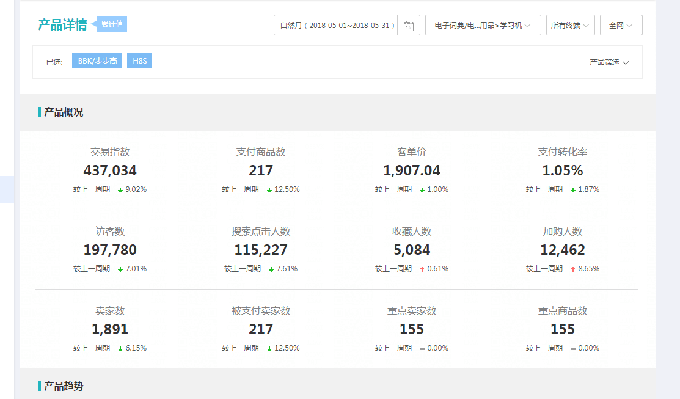The height and width of the screenshot is (399, 680).
Task: Select the 被支付卖家数 value 217
Action: pos(261,329)
